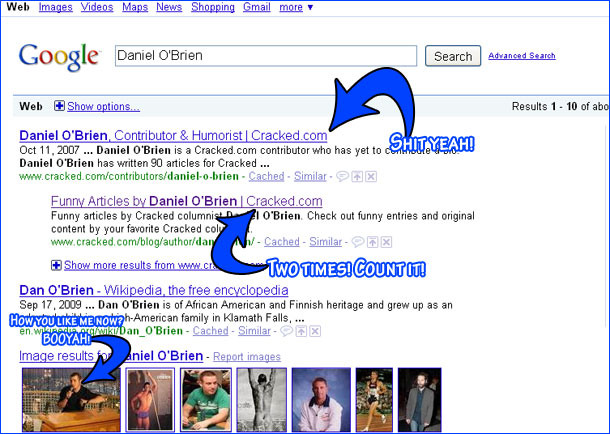Open Daniel O'Brien Contributor & Humorist result
Image resolution: width=610 pixels, height=434 pixels.
(x=173, y=135)
